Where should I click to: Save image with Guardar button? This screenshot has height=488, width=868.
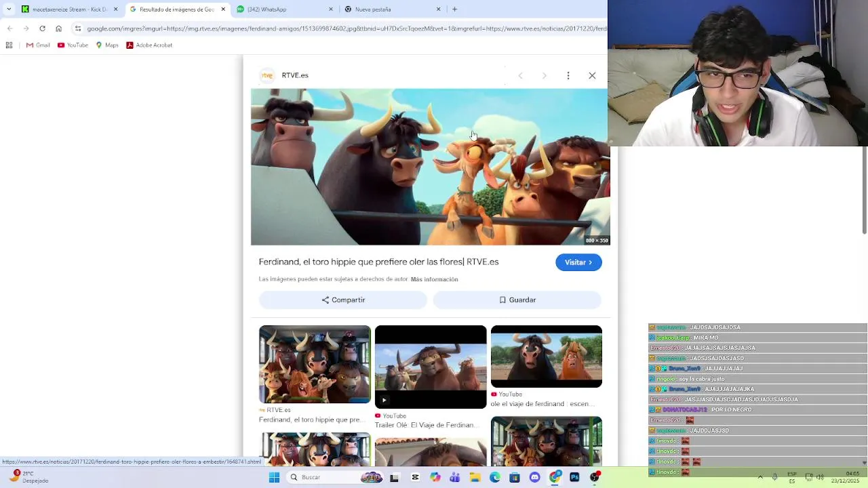click(x=517, y=300)
